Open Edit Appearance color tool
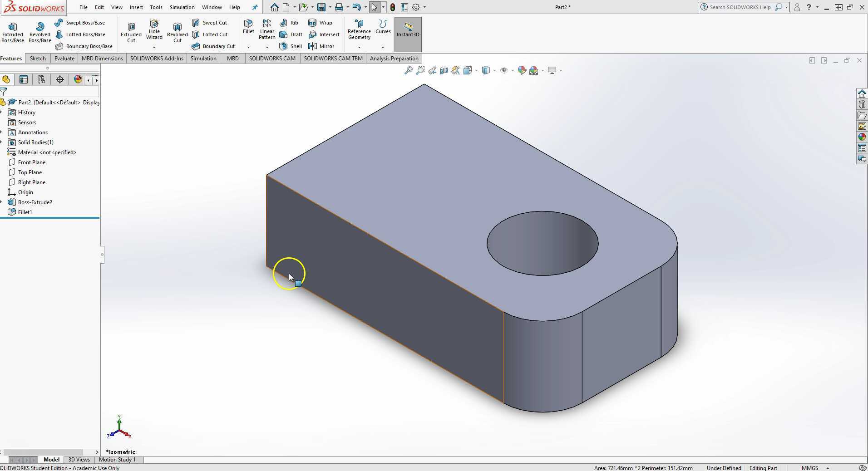868x471 pixels. click(521, 70)
